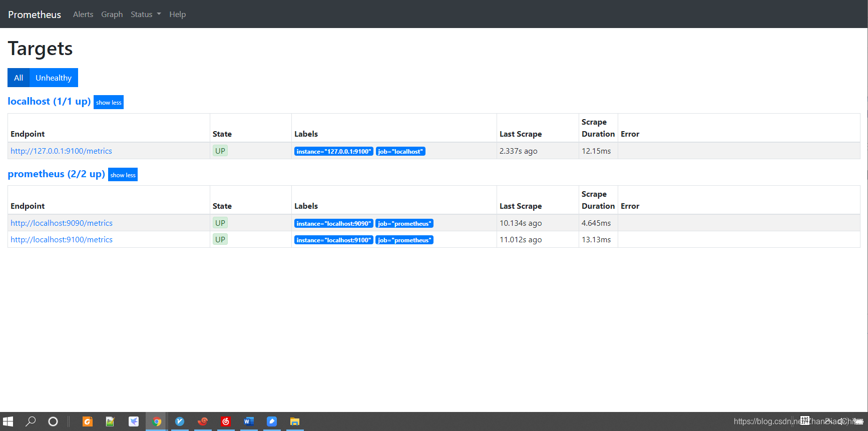Open http://127.0.0.1:9100/metrics endpoint
Viewport: 868px width, 431px height.
61,151
